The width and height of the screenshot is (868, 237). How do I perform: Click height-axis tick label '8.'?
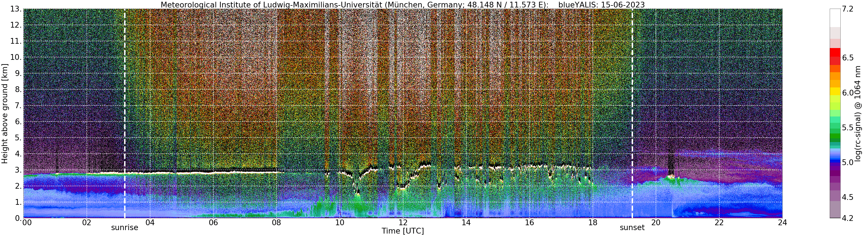pos(18,89)
